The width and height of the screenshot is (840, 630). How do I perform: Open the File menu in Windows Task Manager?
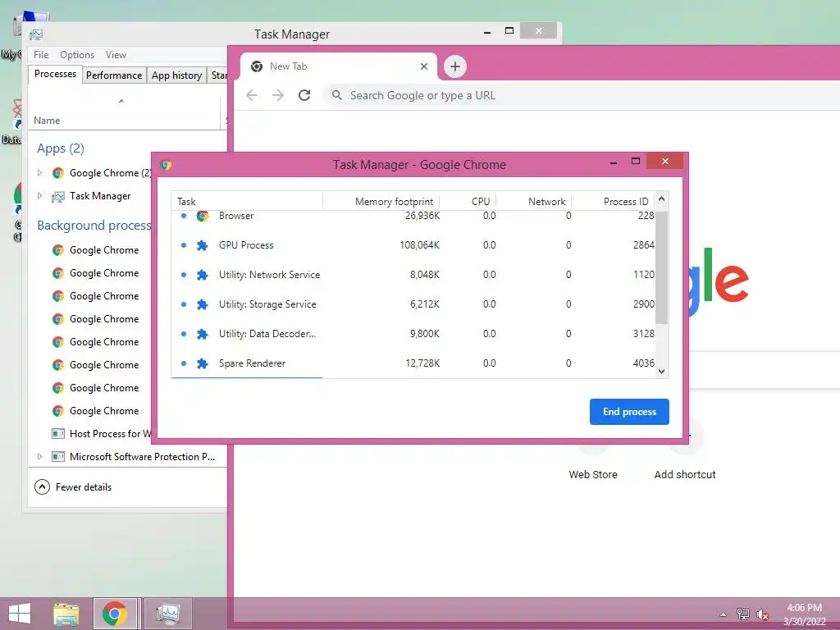pyautogui.click(x=41, y=55)
